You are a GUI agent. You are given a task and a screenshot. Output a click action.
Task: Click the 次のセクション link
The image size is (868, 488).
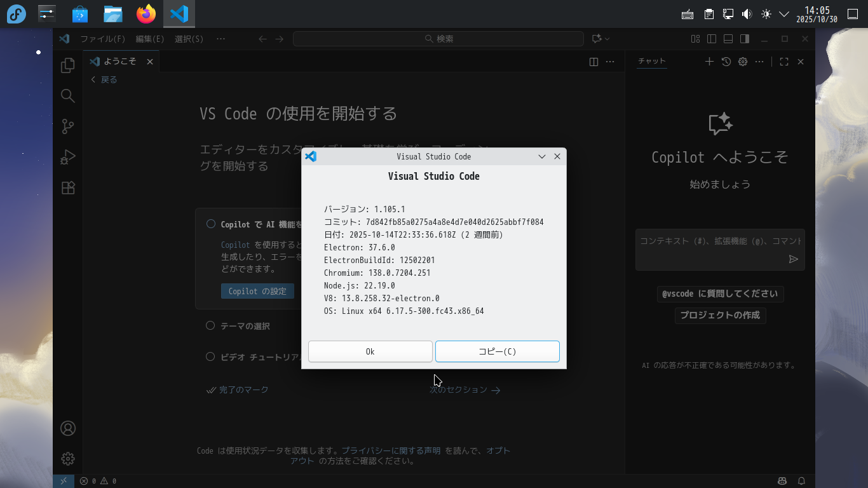tap(465, 390)
